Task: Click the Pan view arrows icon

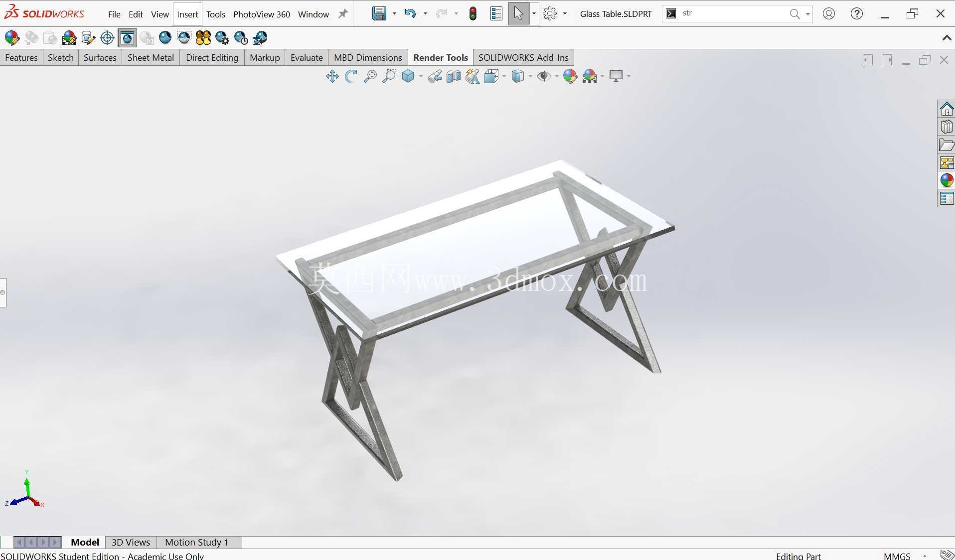Action: pos(332,76)
